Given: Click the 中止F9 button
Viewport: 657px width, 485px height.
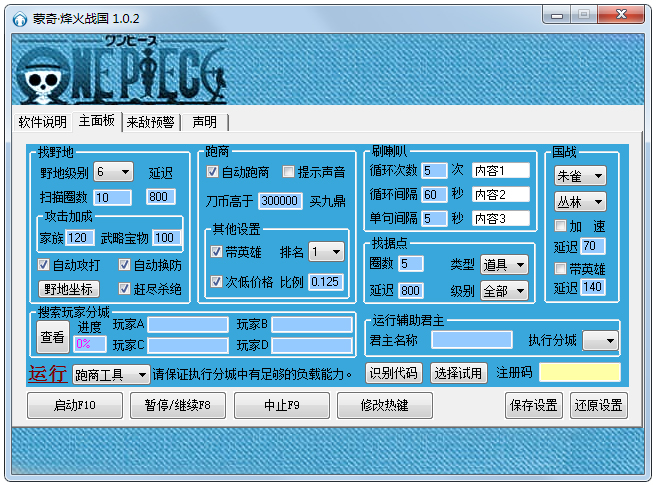Looking at the screenshot, I should tap(282, 405).
